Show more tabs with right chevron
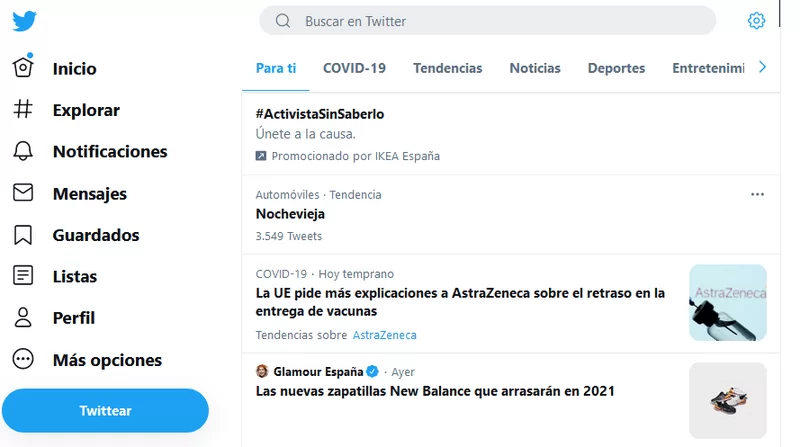The height and width of the screenshot is (447, 800). click(x=762, y=67)
